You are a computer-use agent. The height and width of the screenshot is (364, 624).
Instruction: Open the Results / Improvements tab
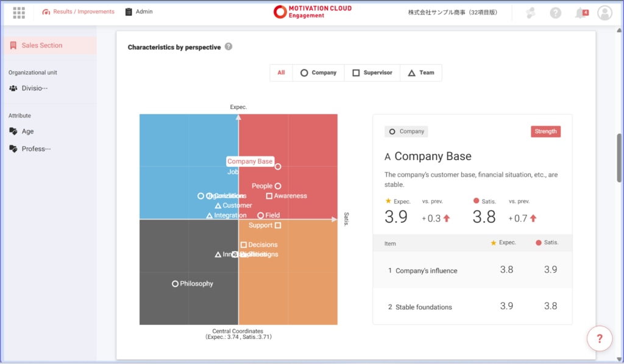point(78,12)
